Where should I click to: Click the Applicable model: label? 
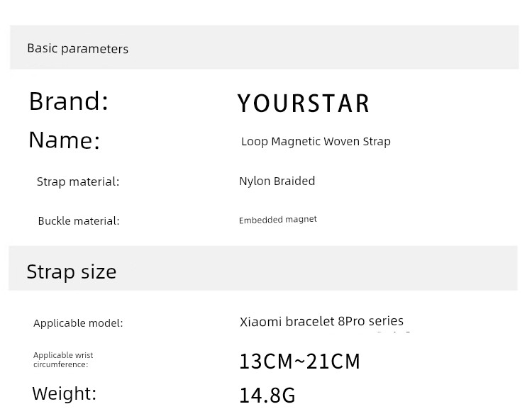[x=78, y=323]
